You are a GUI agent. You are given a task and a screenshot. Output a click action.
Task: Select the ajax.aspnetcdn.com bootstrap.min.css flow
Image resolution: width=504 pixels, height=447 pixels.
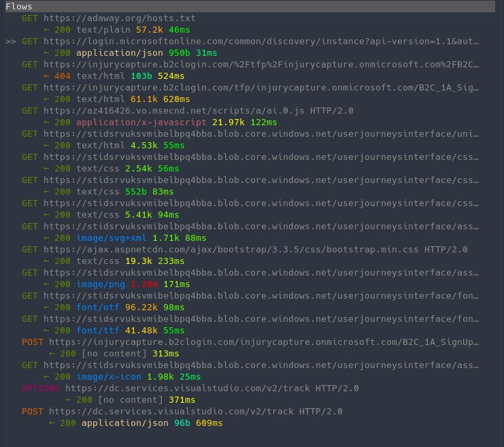click(245, 249)
